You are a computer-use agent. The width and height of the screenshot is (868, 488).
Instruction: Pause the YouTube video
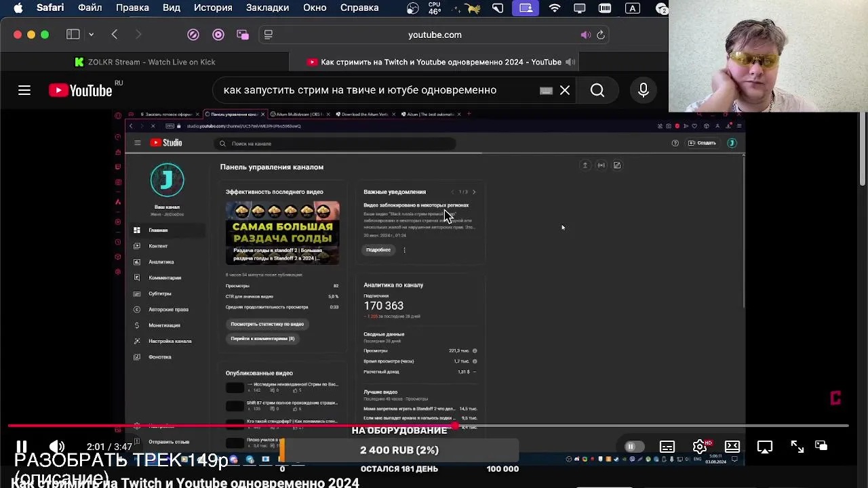(x=22, y=447)
